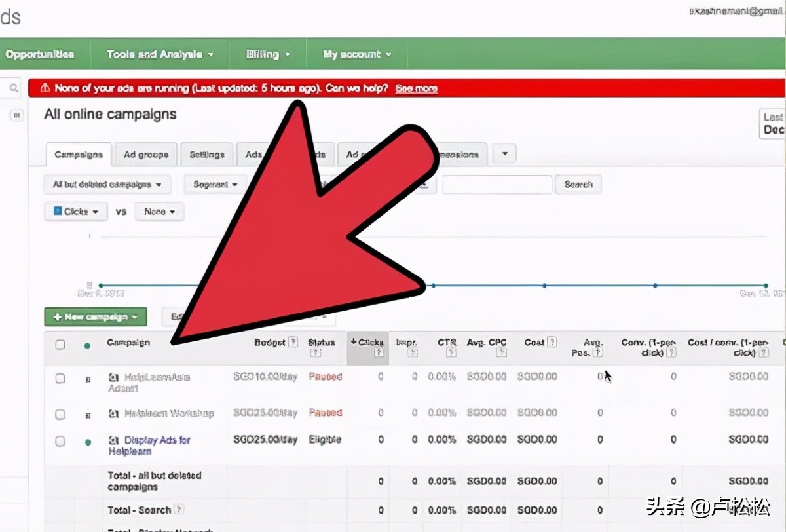Expand the None comparison metric dropdown
This screenshot has height=532, width=786.
pos(159,212)
